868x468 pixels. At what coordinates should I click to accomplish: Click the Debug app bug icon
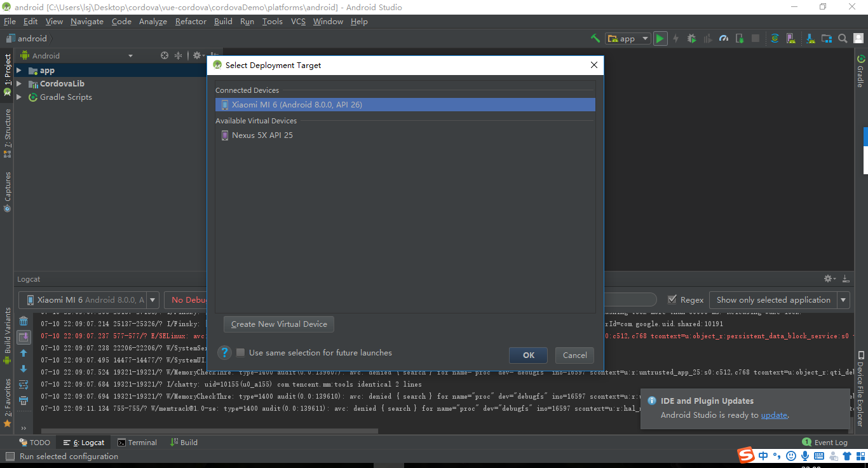(691, 39)
